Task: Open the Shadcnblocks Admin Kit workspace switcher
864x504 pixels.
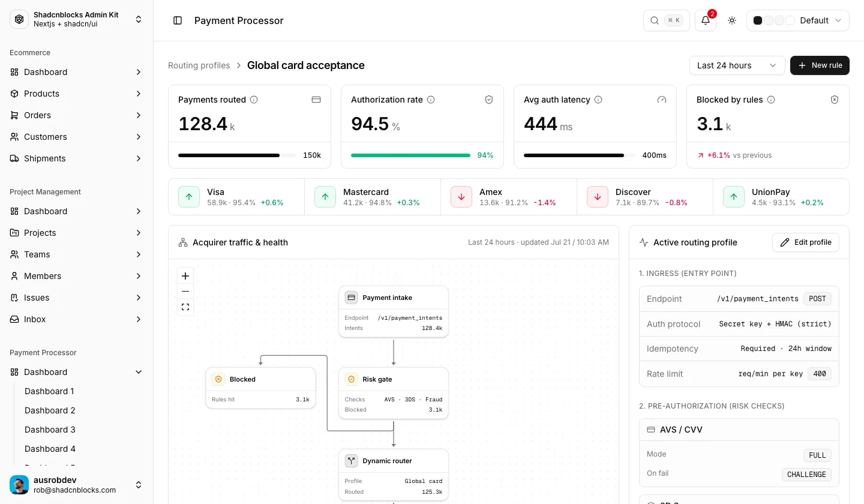Action: click(77, 19)
